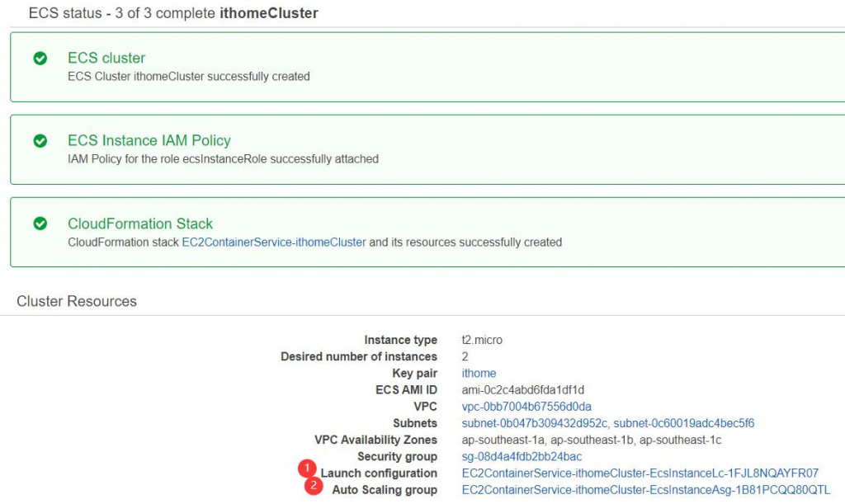Click red marker 1 beside Launch configuration

[x=309, y=469]
